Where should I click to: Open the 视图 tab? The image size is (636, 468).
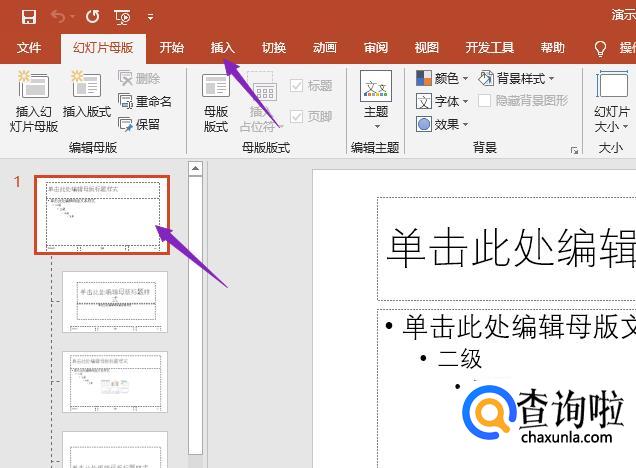click(x=426, y=48)
